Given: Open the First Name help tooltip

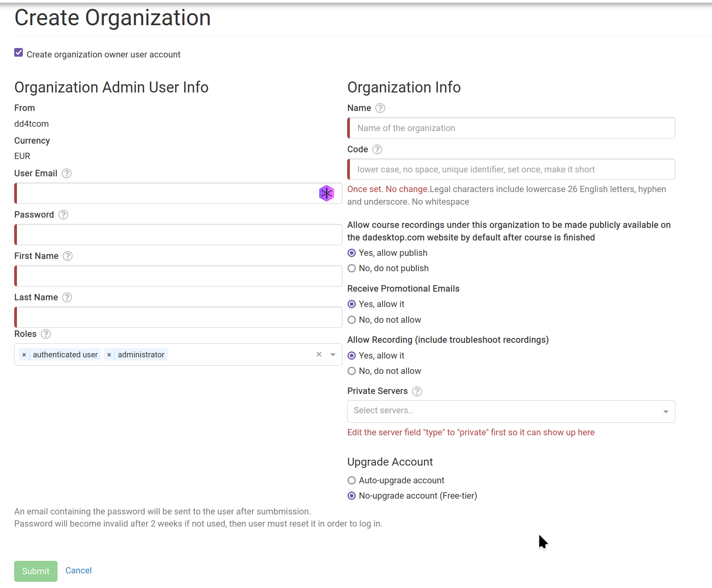Looking at the screenshot, I should 67,256.
